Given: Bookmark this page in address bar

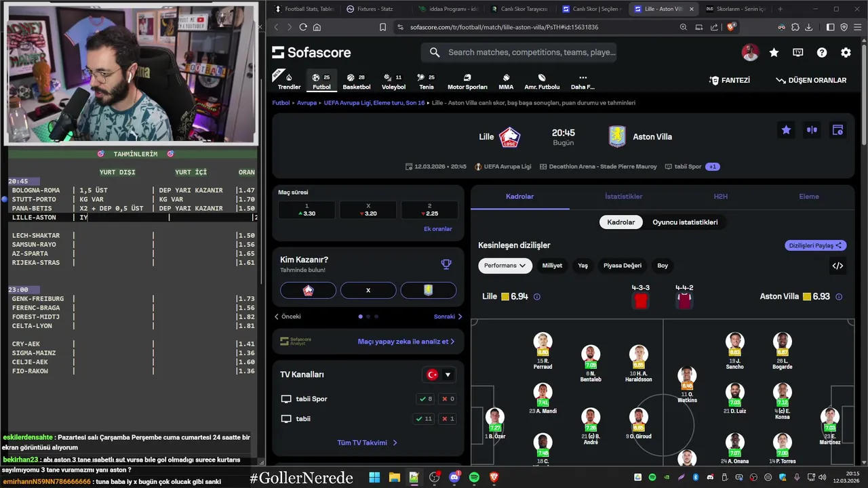Looking at the screenshot, I should coord(382,27).
